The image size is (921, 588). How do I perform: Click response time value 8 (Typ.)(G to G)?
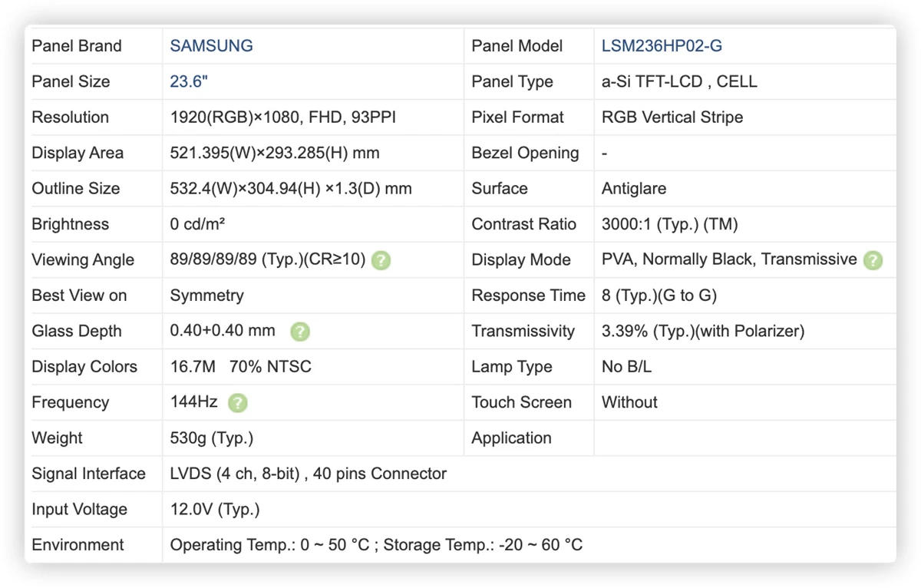[x=659, y=296]
